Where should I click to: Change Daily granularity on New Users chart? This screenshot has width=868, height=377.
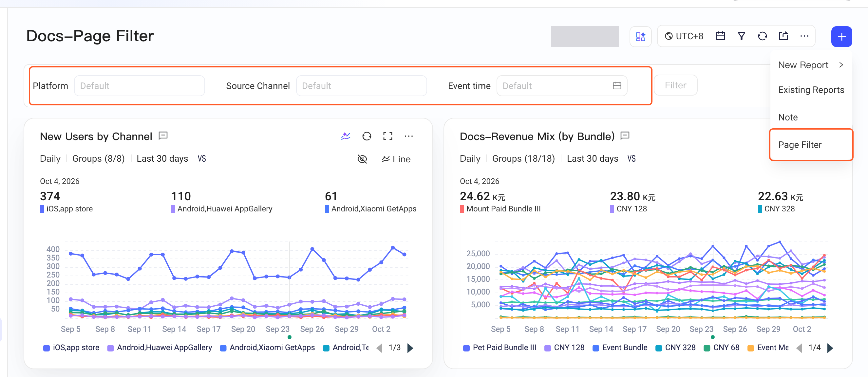click(x=50, y=158)
